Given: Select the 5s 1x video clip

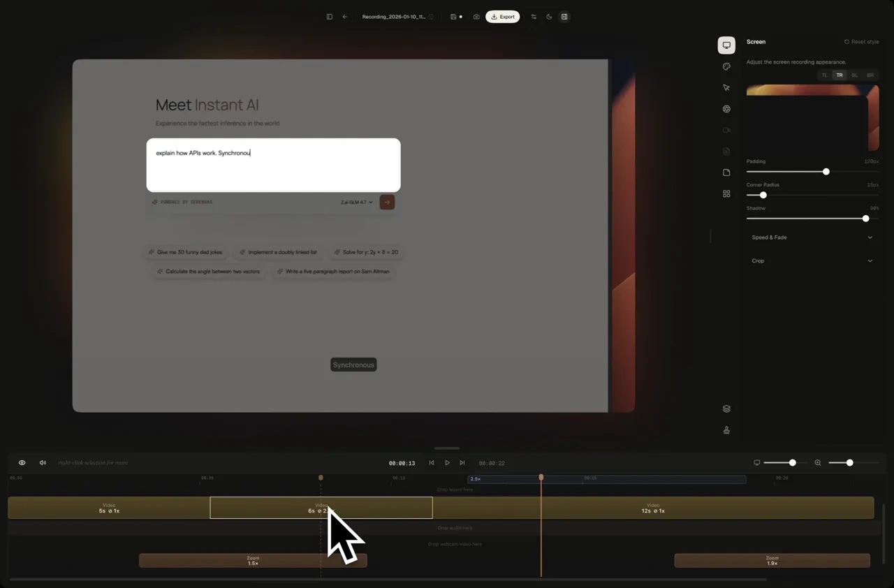Looking at the screenshot, I should pyautogui.click(x=109, y=508).
